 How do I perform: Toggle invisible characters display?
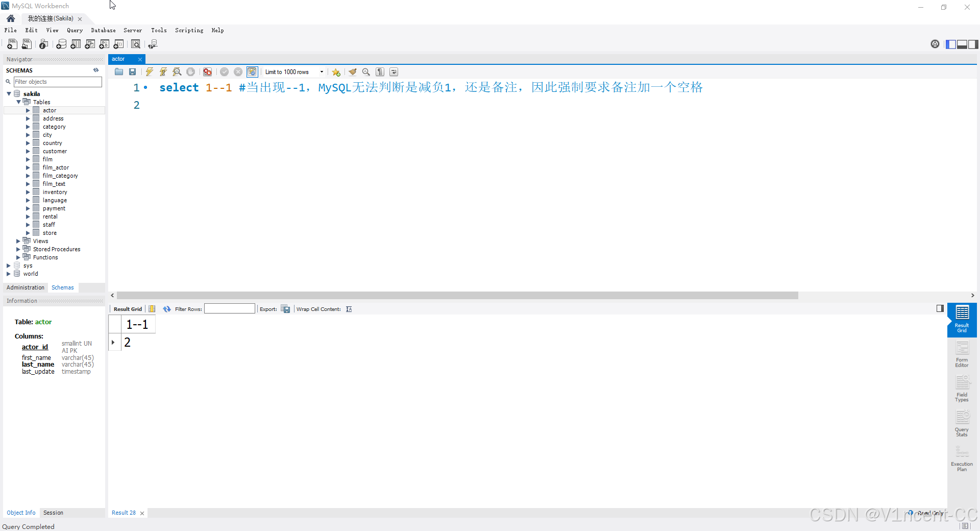[x=380, y=72]
